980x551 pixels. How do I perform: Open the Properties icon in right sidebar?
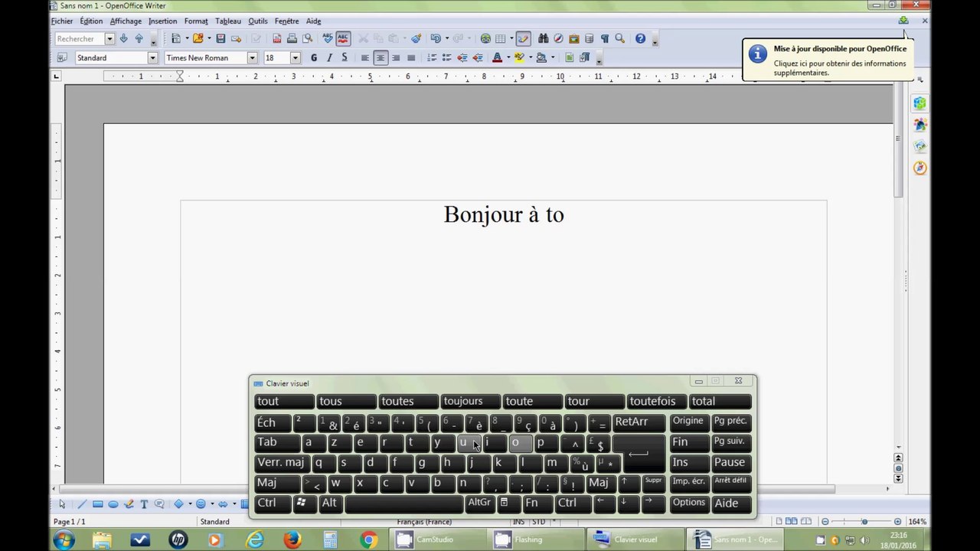point(920,103)
